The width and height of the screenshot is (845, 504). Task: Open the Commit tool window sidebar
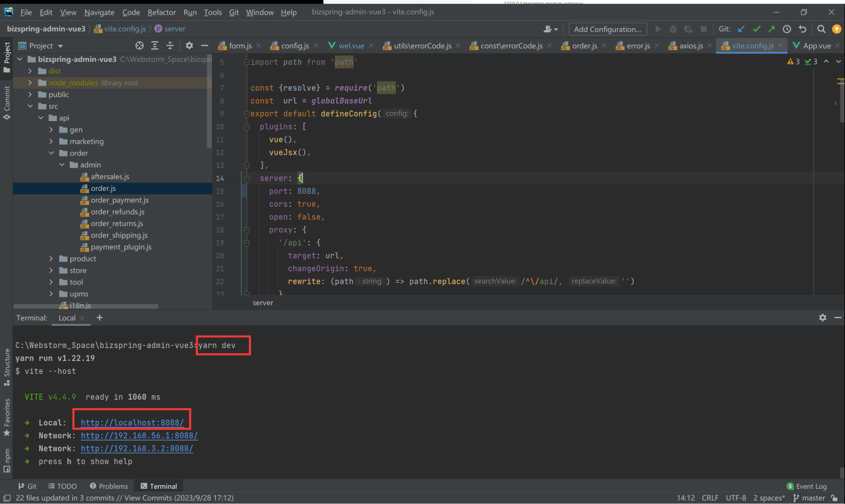coord(7,102)
